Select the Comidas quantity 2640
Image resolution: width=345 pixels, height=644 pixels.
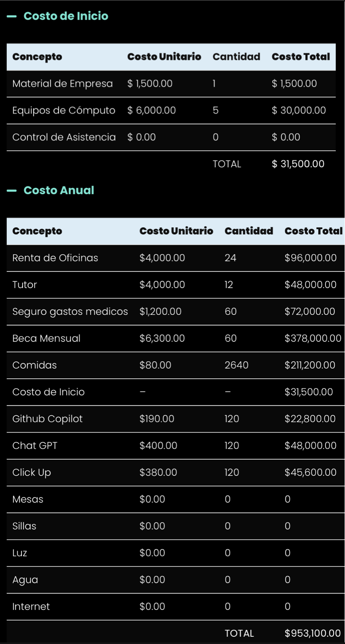[x=236, y=365]
